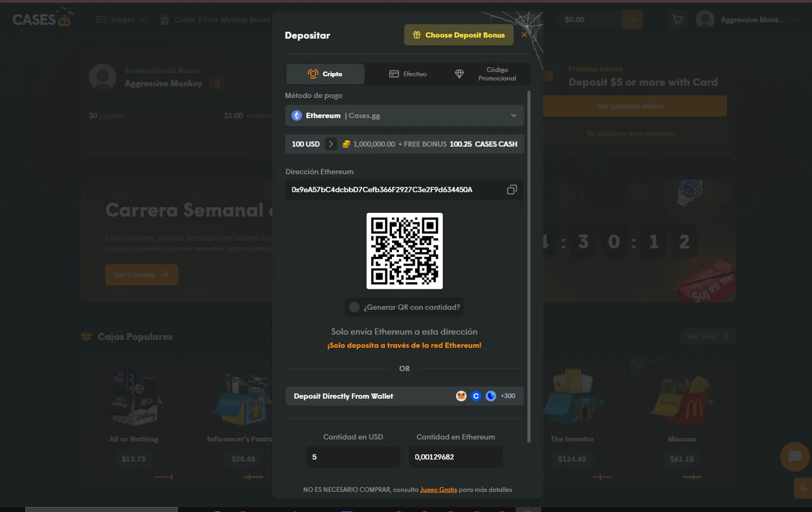The image size is (812, 512).
Task: Click the header user avatar
Action: pyautogui.click(x=705, y=20)
